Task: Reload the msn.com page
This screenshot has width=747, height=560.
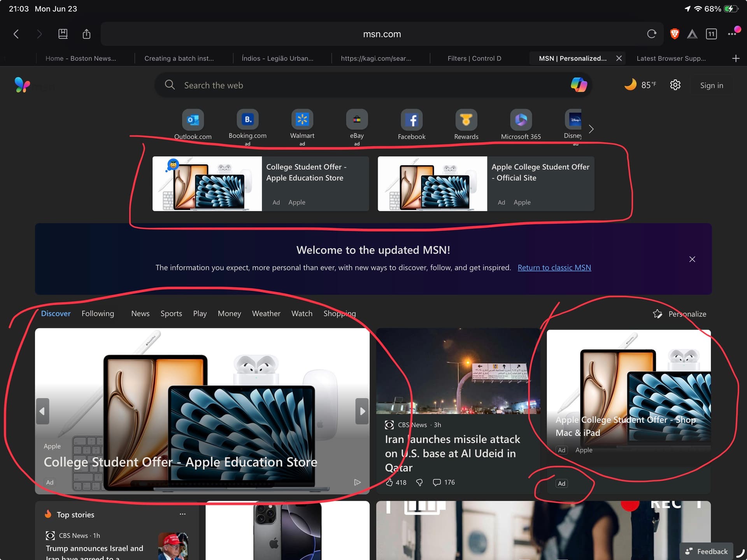Action: (652, 34)
